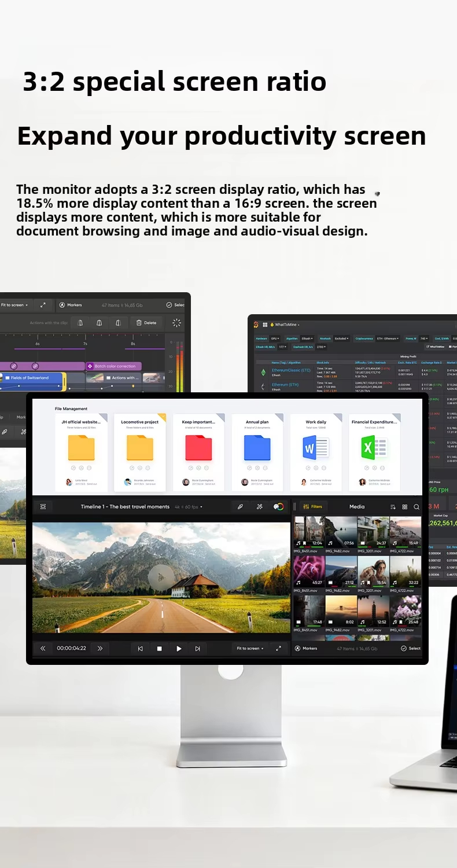Open the Annual plan blue folder card

[257, 453]
